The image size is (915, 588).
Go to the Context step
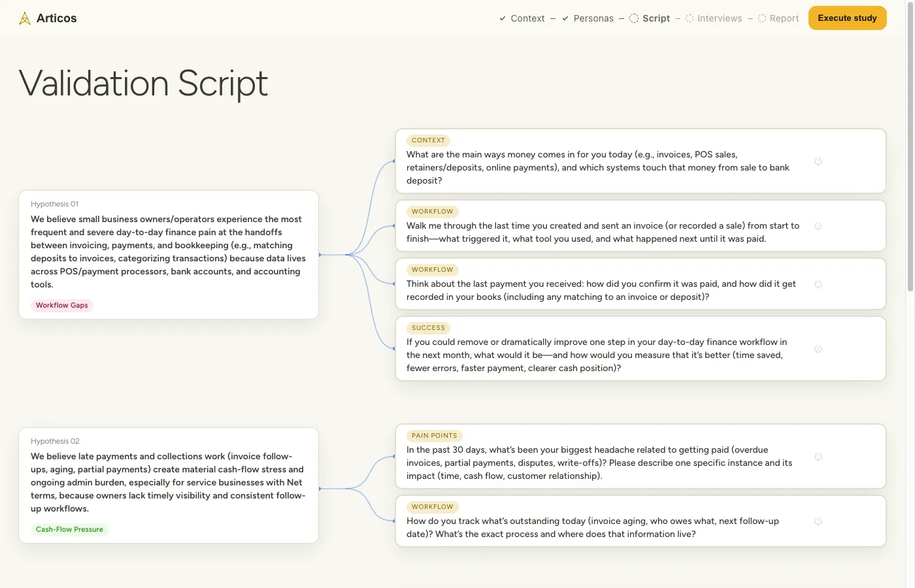522,18
